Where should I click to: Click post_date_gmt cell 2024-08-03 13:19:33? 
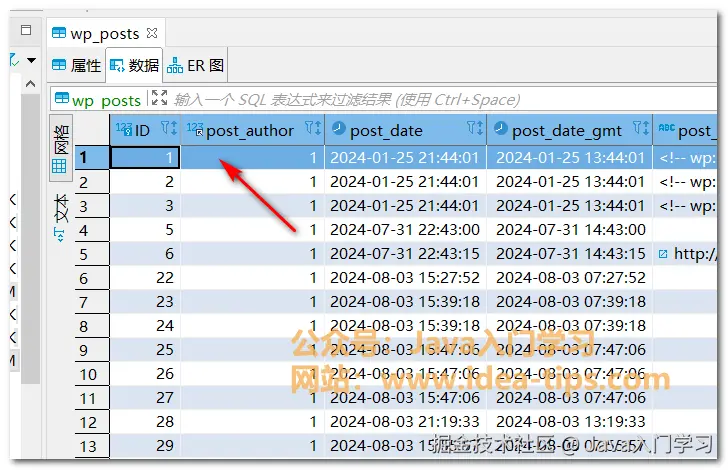click(x=570, y=422)
